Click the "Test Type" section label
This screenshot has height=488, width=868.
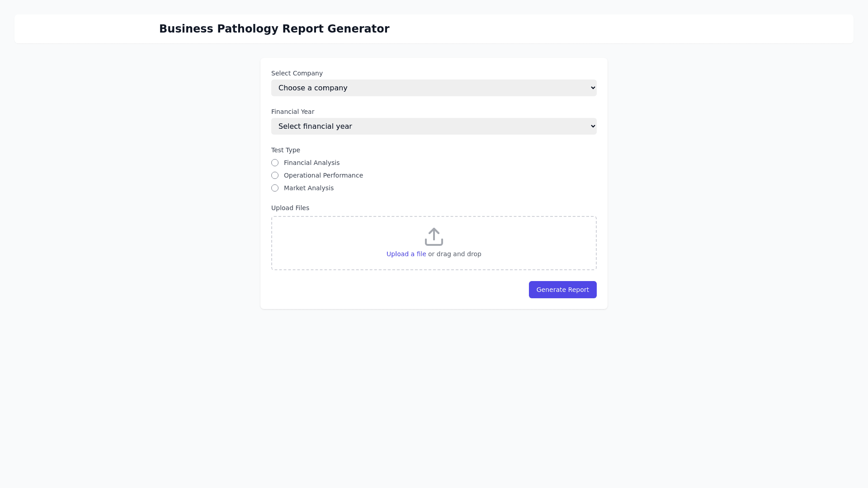285,150
